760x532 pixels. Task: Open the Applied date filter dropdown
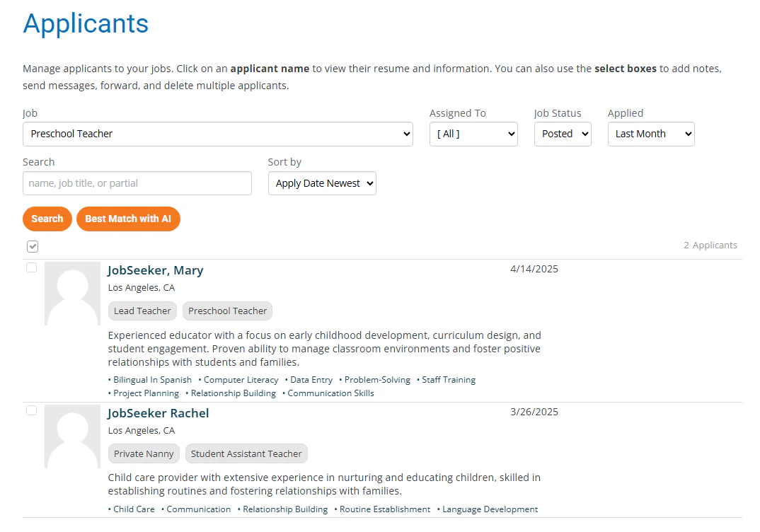point(650,134)
